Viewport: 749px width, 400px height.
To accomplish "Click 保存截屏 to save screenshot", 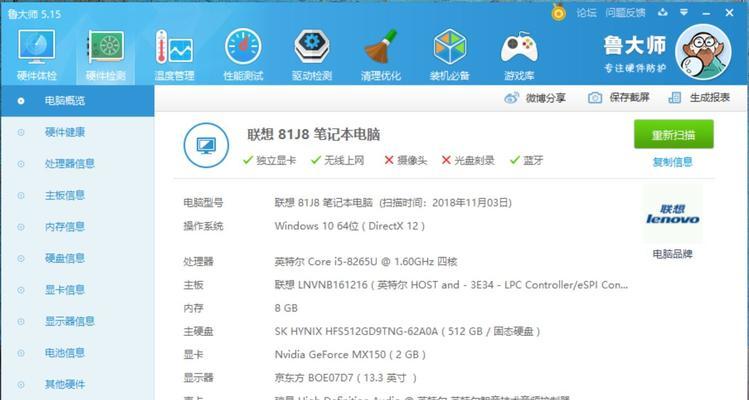I will click(619, 98).
